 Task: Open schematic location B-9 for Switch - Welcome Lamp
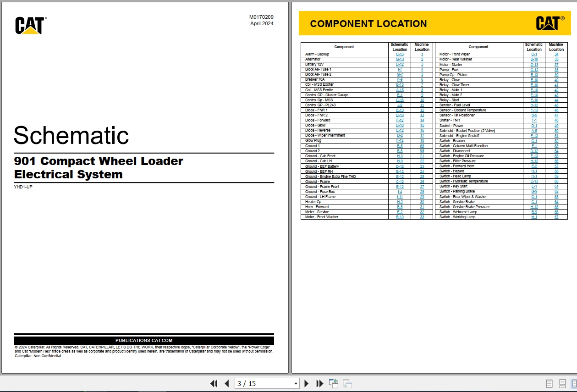pos(534,212)
